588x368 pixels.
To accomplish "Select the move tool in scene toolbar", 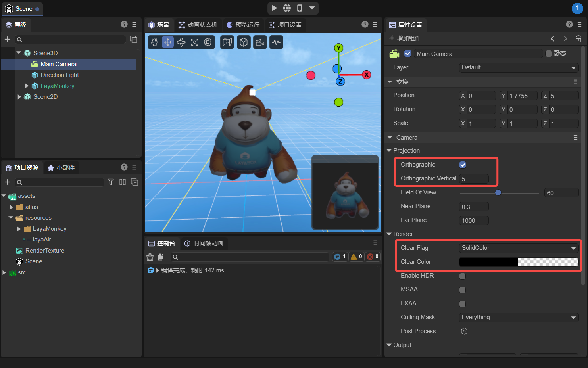I will point(168,42).
